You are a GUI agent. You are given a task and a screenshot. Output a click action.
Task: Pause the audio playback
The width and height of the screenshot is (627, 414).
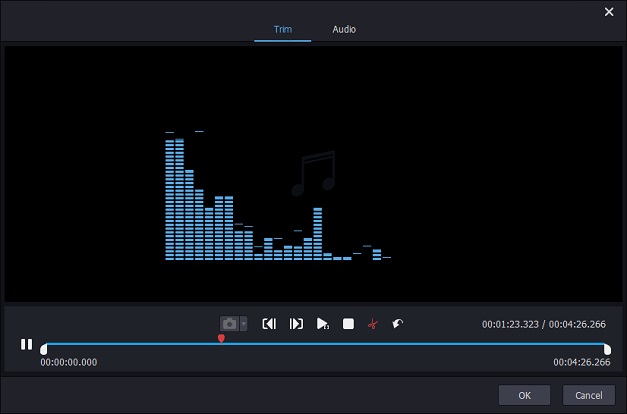click(26, 344)
